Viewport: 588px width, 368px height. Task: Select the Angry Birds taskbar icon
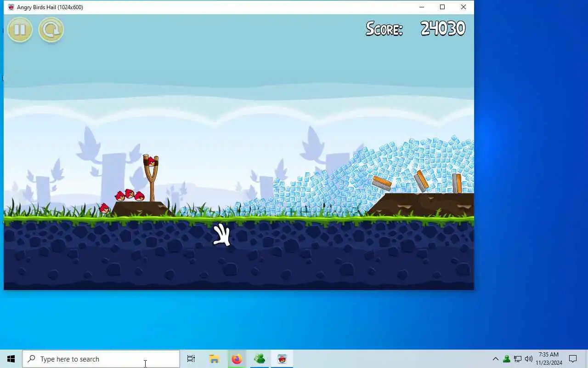282,359
